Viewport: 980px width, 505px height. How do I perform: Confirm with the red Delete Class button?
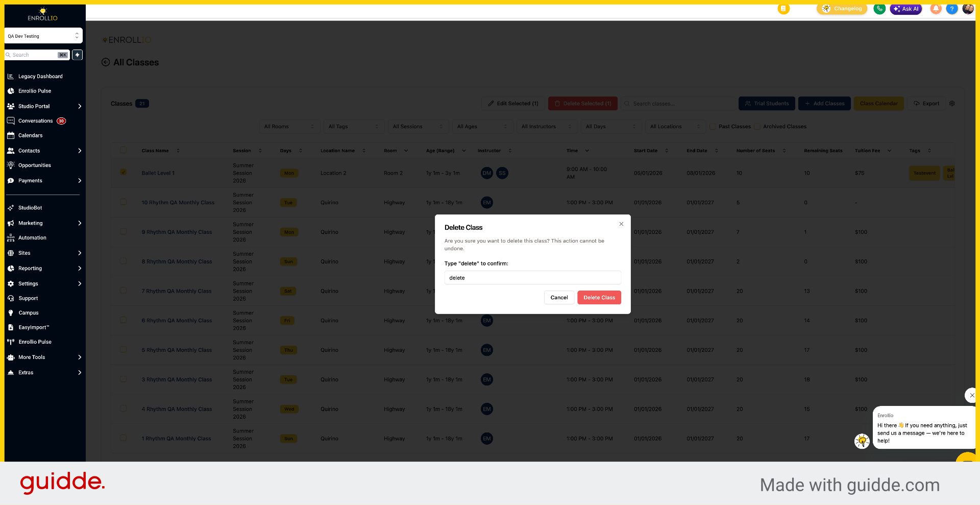click(599, 298)
